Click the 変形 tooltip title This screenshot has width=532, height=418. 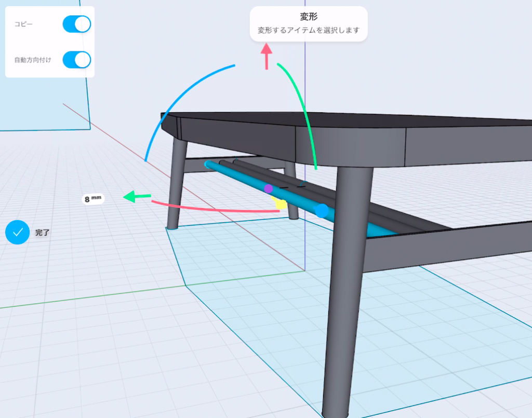point(309,17)
